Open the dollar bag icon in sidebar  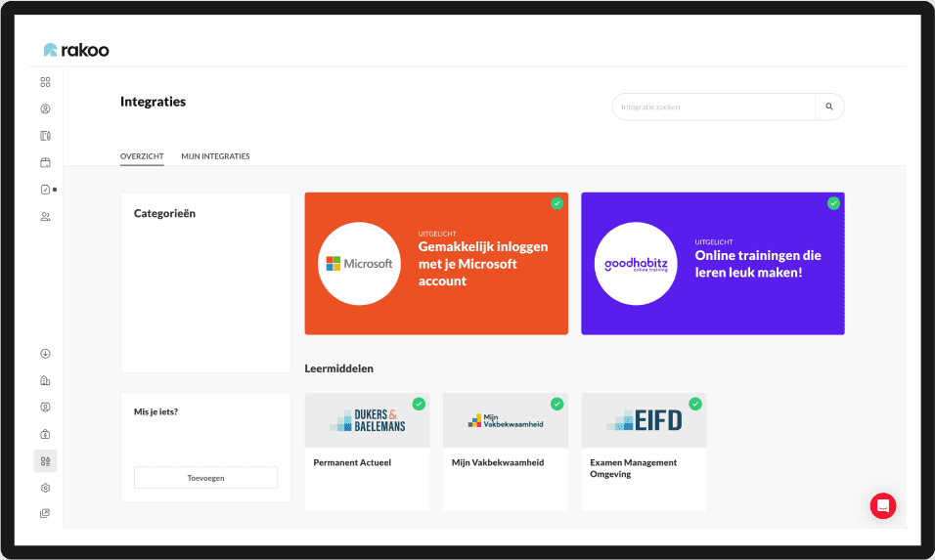click(x=45, y=434)
